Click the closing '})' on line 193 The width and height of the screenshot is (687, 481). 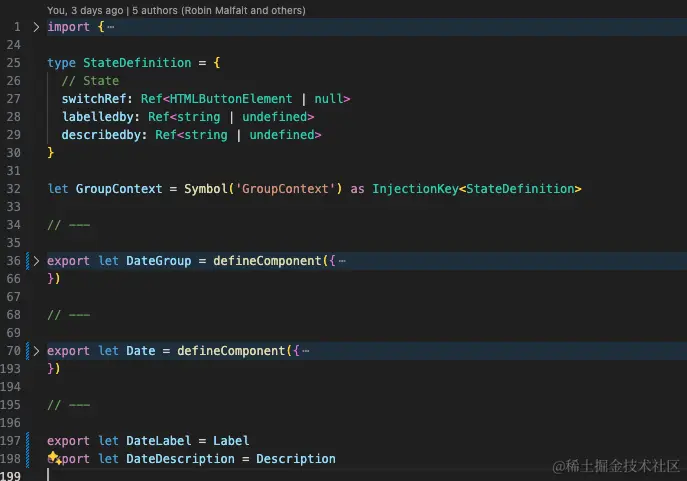coord(54,369)
